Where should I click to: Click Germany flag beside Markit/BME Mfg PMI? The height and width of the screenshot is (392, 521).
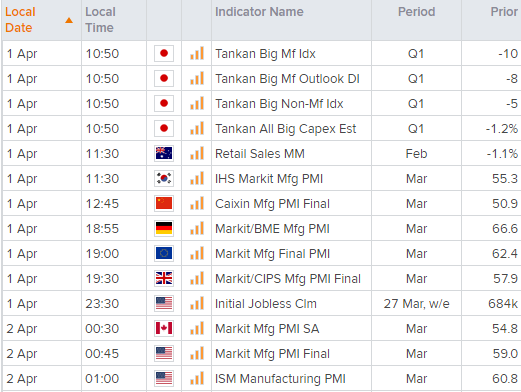point(164,228)
